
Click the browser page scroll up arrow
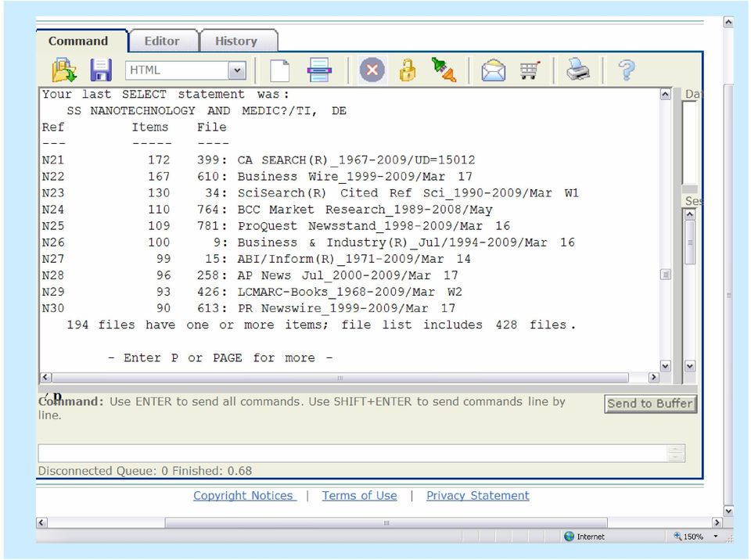click(728, 22)
